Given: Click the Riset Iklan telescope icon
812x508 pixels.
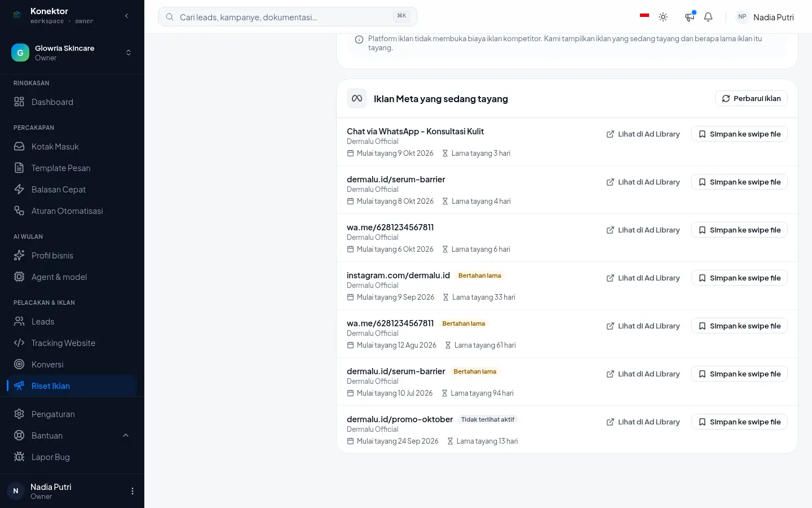Looking at the screenshot, I should [x=19, y=386].
